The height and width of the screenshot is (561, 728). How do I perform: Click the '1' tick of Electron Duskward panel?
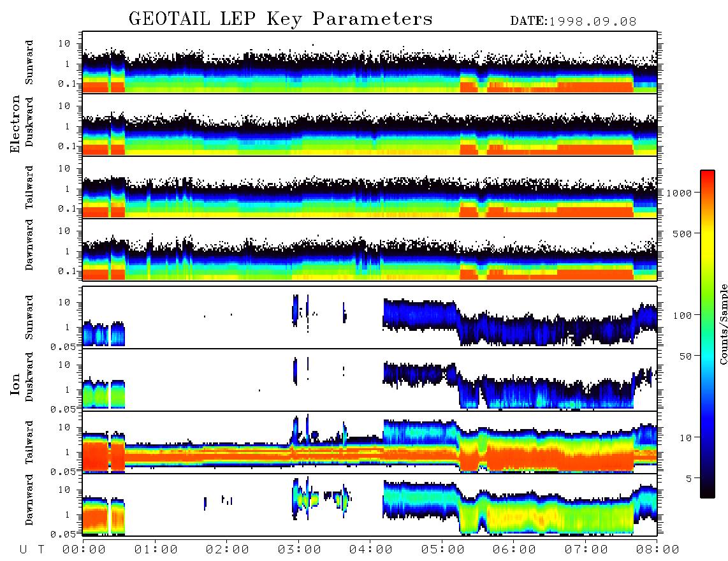[x=67, y=126]
